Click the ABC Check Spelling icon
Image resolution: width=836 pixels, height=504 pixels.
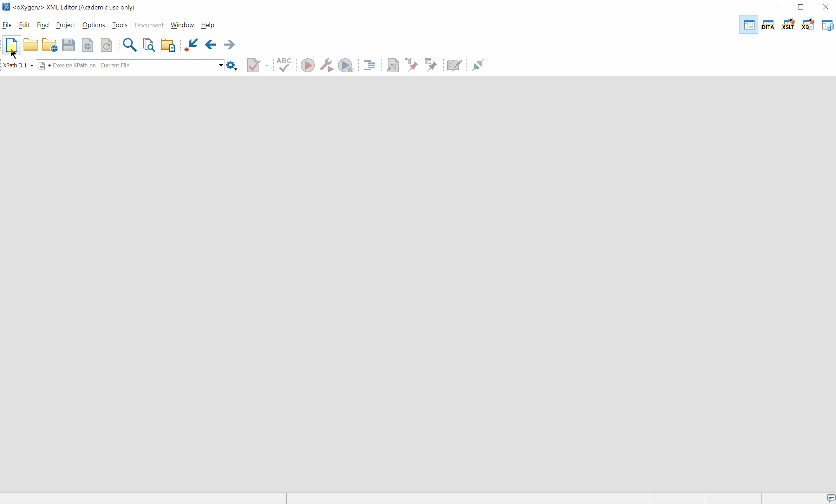click(284, 65)
